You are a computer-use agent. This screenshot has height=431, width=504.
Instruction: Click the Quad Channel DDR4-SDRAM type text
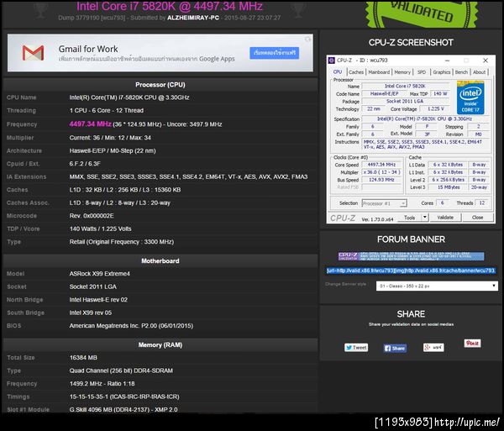pos(121,371)
